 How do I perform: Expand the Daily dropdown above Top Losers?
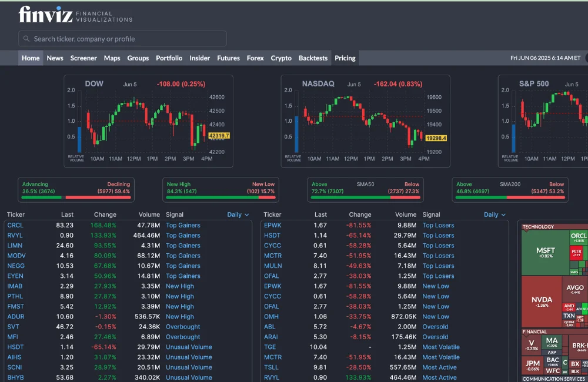(x=495, y=215)
